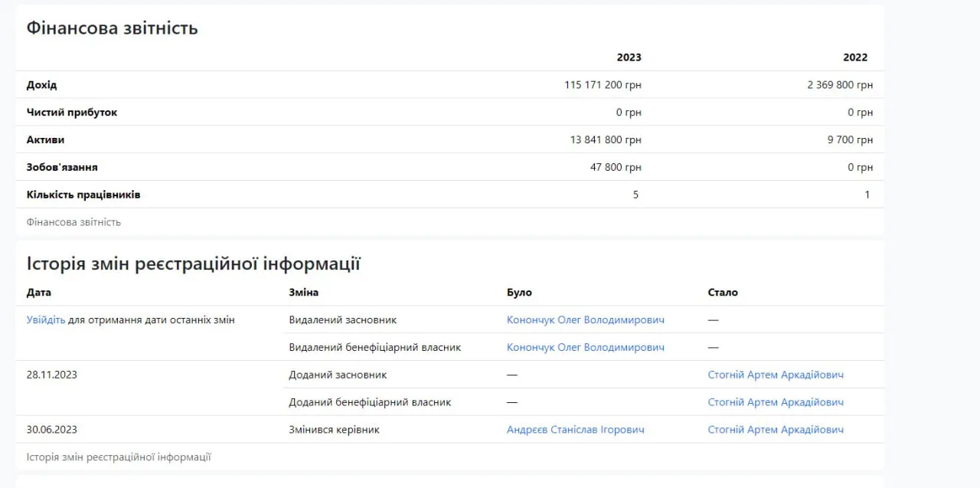Viewport: 980px width, 488px height.
Task: Click the "Чистий прибуток" row label
Action: coord(72,113)
